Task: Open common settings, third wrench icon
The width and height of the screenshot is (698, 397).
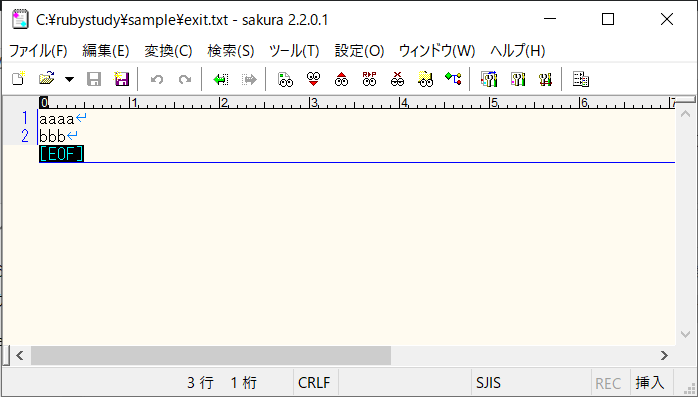Action: [545, 79]
